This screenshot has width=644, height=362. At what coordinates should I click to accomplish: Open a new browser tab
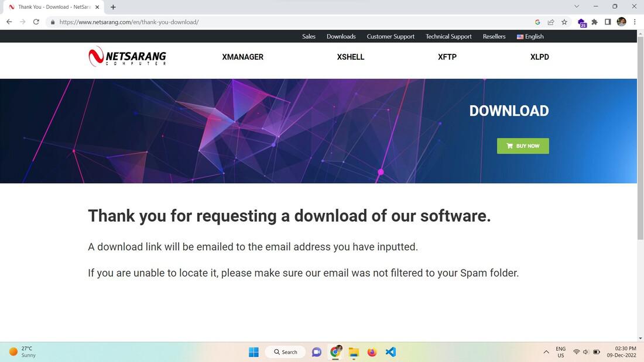tap(113, 7)
